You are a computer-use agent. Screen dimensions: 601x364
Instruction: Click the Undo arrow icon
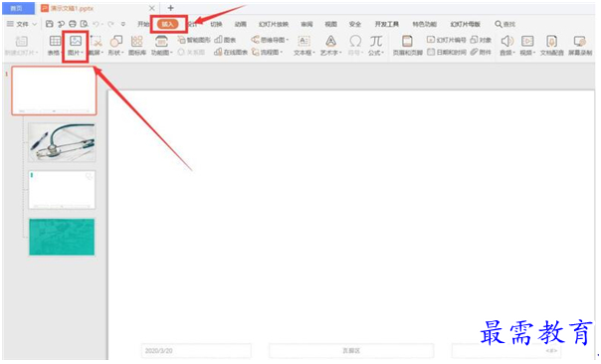97,24
